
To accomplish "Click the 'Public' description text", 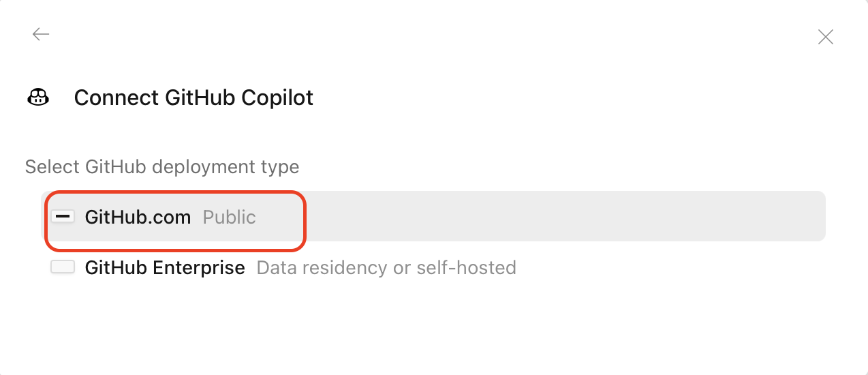I will (x=229, y=217).
